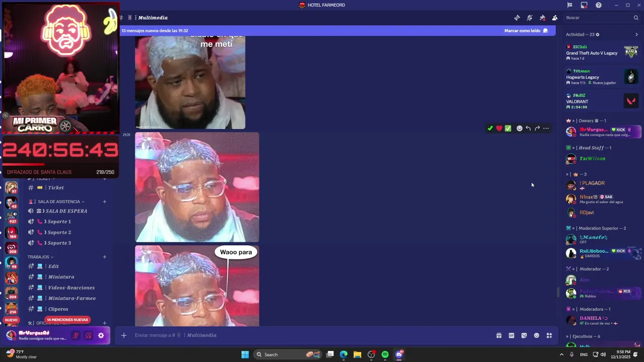Click the new messages banner text
The height and width of the screenshot is (362, 644).
click(154, 31)
